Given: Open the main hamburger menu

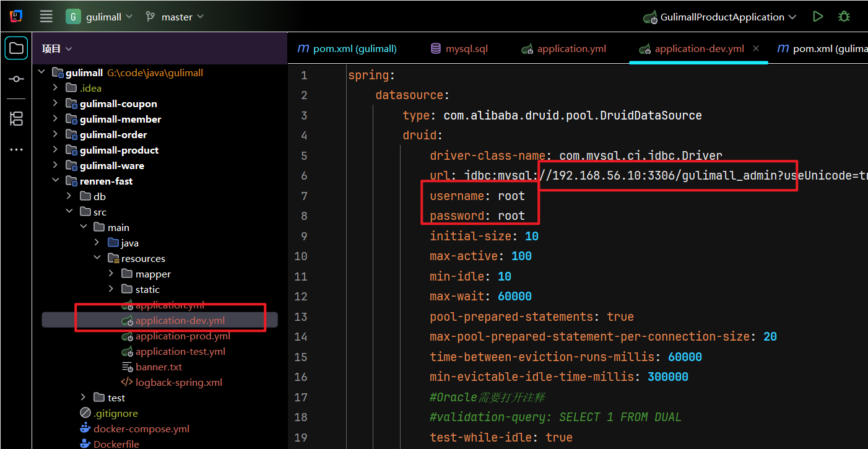Looking at the screenshot, I should tap(46, 17).
